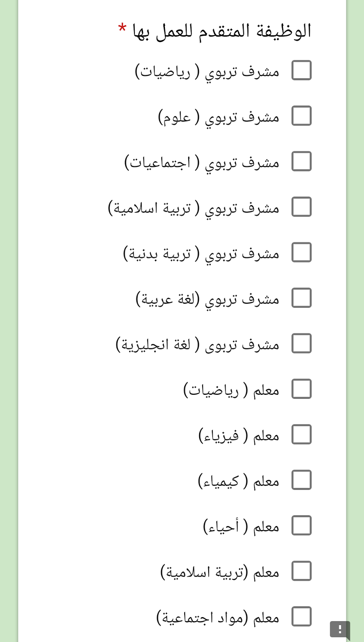Check the معلم (رياضيات) checkbox
Image resolution: width=364 pixels, height=642 pixels.
coord(301,389)
